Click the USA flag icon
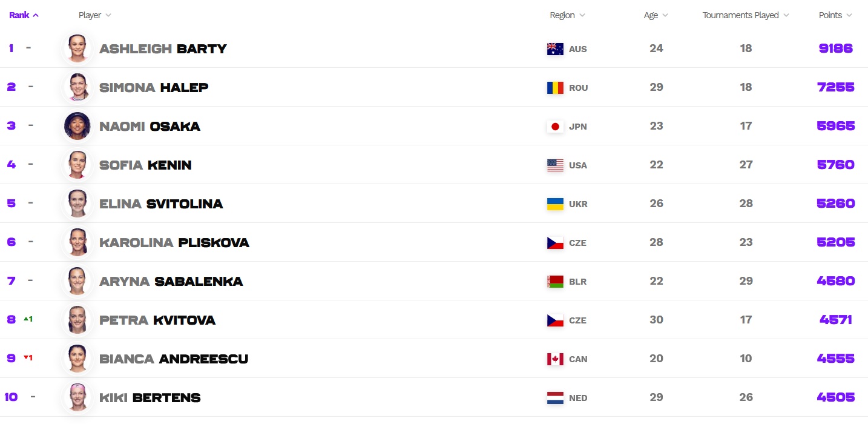The height and width of the screenshot is (424, 868). 555,165
